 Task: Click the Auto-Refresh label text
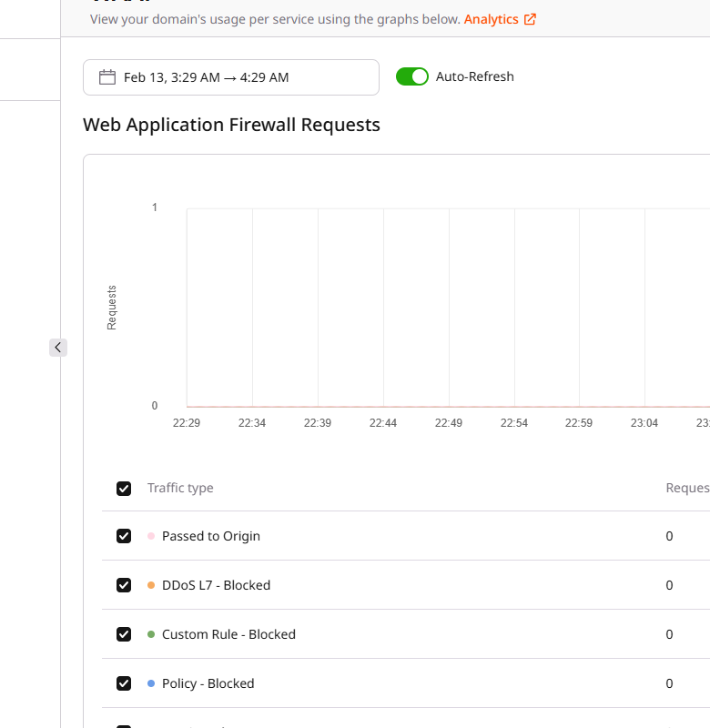click(474, 76)
